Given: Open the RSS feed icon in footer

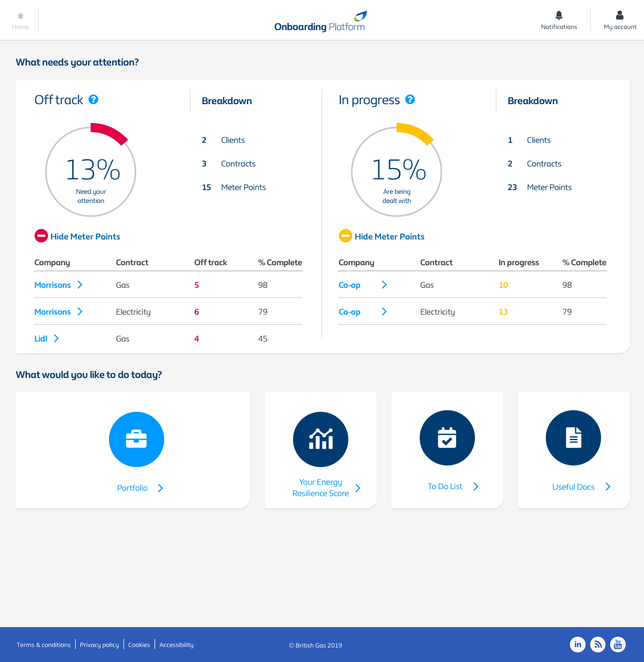Looking at the screenshot, I should 598,644.
